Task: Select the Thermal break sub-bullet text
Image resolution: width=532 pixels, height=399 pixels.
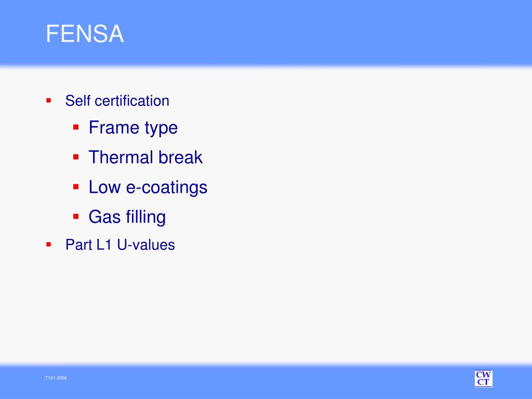Action: point(145,157)
